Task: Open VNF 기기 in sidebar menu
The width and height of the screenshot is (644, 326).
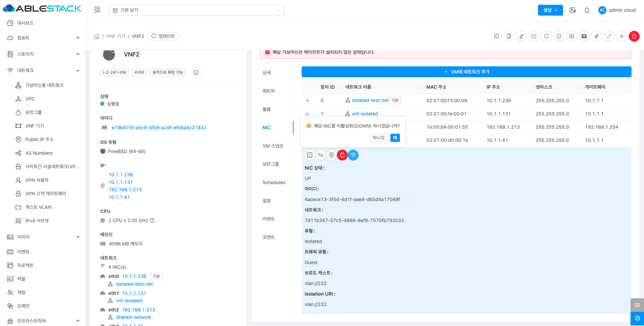Action: (35, 126)
